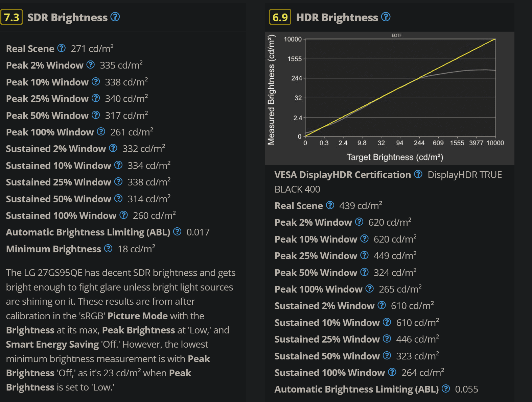Click help icon beside HDR Peak 50% Window
Viewport: 532px width, 402px height.
[x=364, y=272]
